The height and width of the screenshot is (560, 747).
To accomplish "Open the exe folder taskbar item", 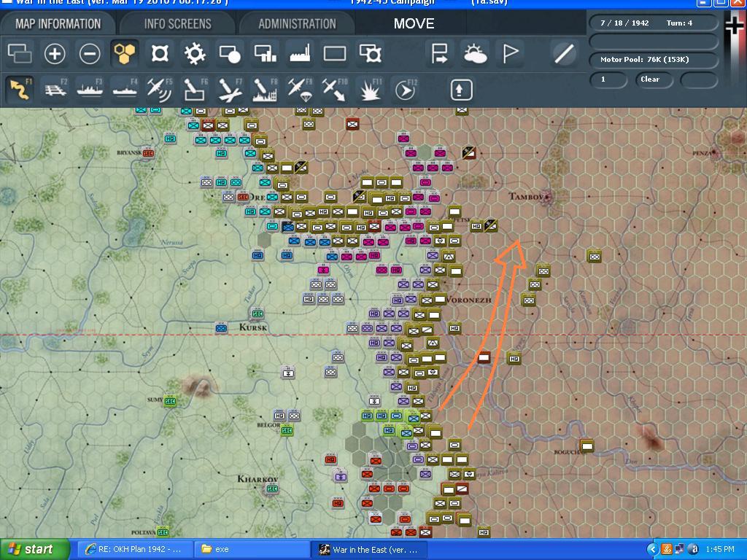I will [252, 550].
